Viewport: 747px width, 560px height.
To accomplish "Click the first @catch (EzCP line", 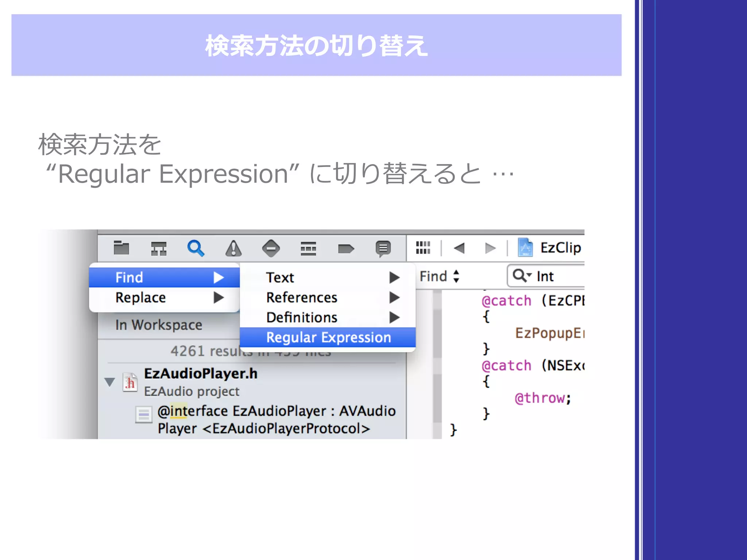I will click(x=533, y=301).
